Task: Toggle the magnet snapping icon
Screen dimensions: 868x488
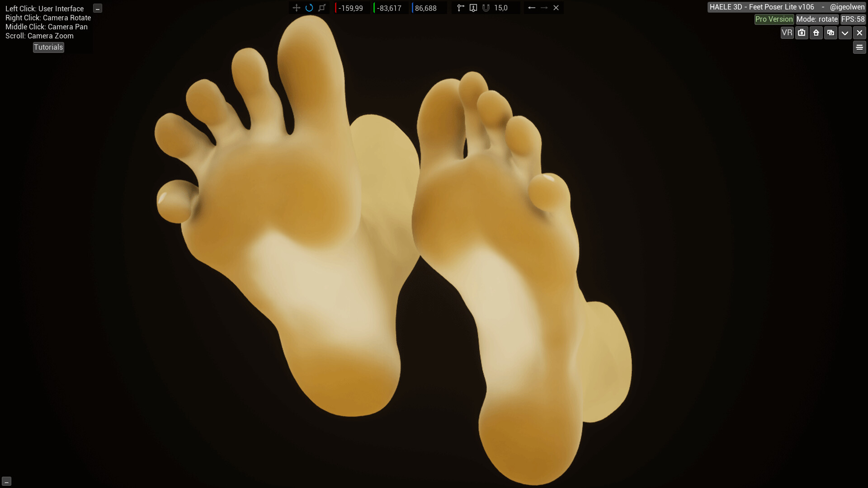Action: [x=486, y=8]
